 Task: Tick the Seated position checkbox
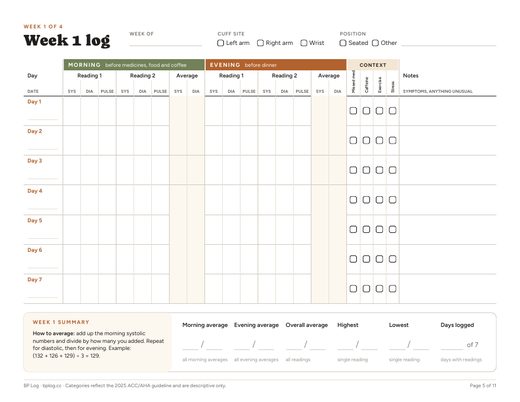tap(343, 43)
